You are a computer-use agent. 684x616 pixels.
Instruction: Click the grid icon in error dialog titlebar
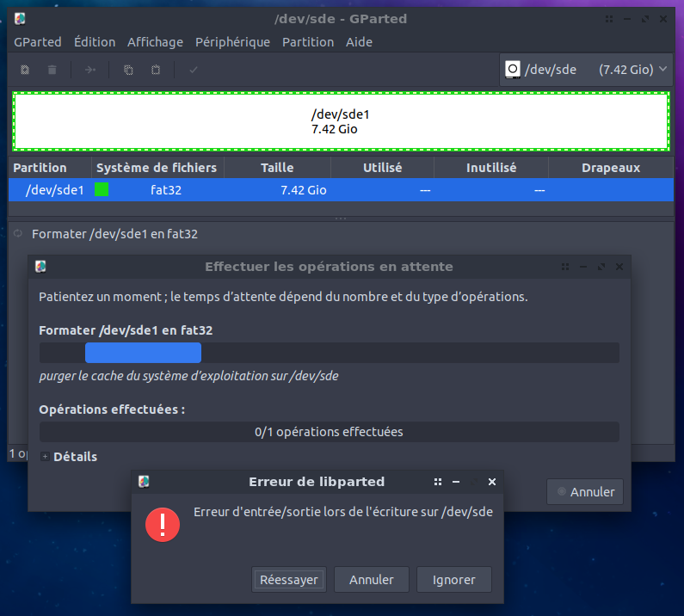(x=438, y=482)
